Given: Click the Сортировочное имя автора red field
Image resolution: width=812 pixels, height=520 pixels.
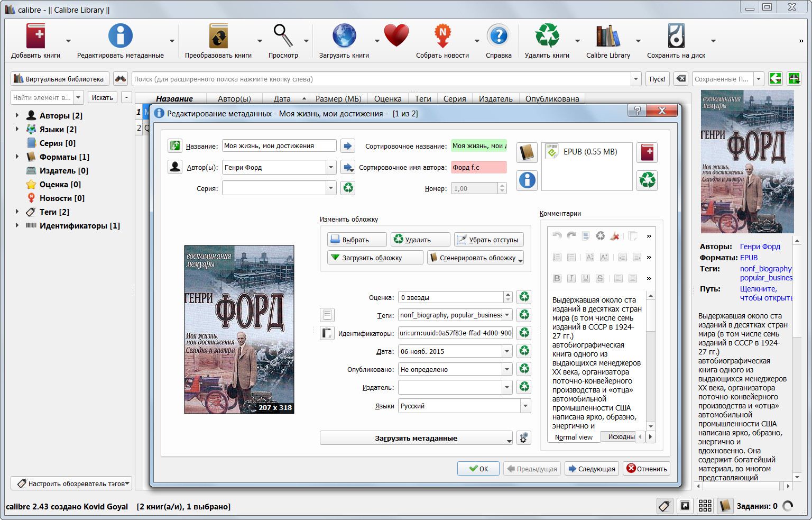Looking at the screenshot, I should coord(478,167).
